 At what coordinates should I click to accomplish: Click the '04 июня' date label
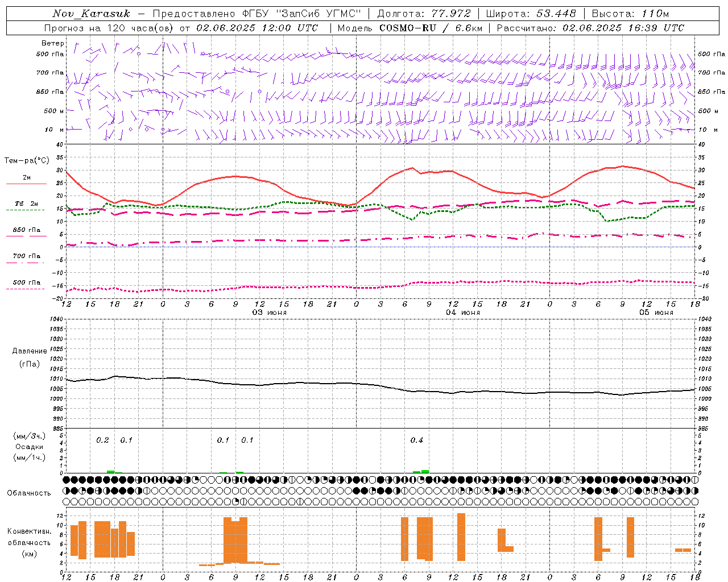point(463,313)
